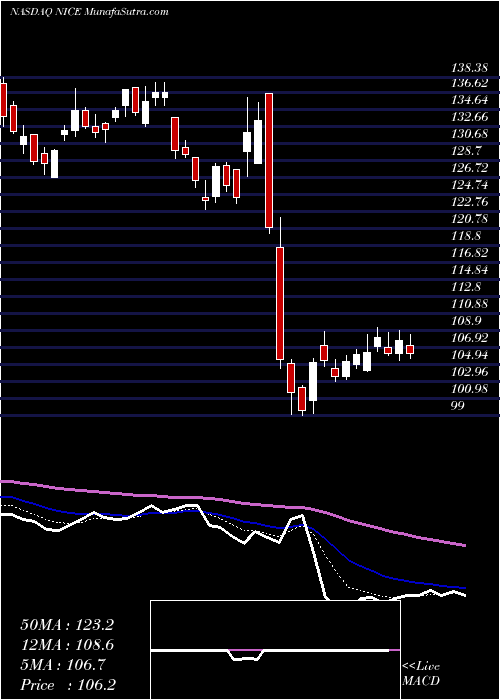Click the 138.38 price axis label
This screenshot has width=500, height=700.
[470, 69]
